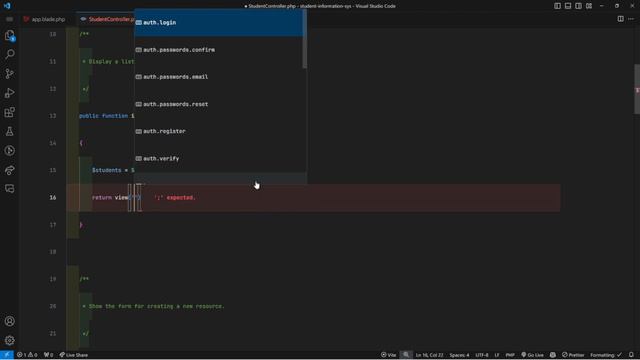Select the auth.passwords.confirm suggestion
The width and height of the screenshot is (640, 360).
click(x=219, y=50)
